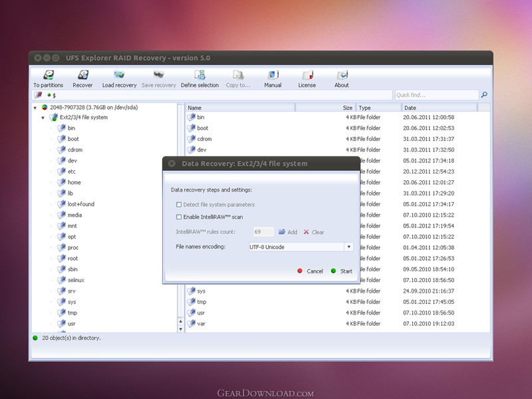Click the Save recovery toolbar icon
The image size is (532, 399).
pyautogui.click(x=158, y=78)
